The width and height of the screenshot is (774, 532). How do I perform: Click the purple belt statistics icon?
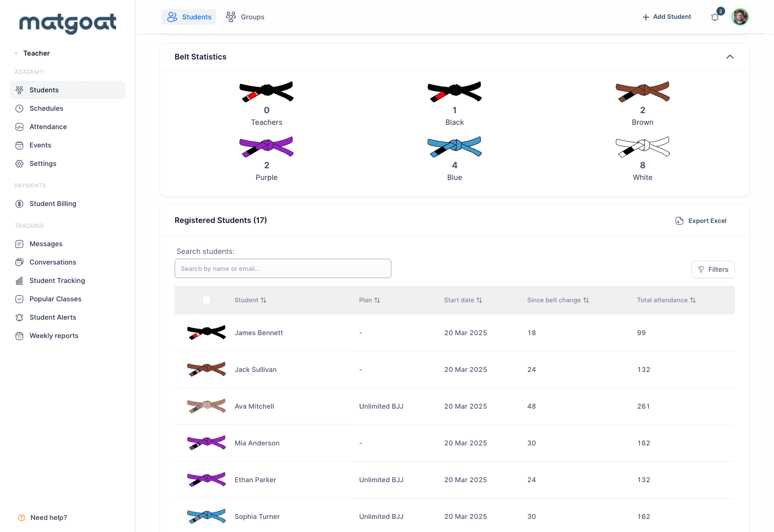[267, 147]
